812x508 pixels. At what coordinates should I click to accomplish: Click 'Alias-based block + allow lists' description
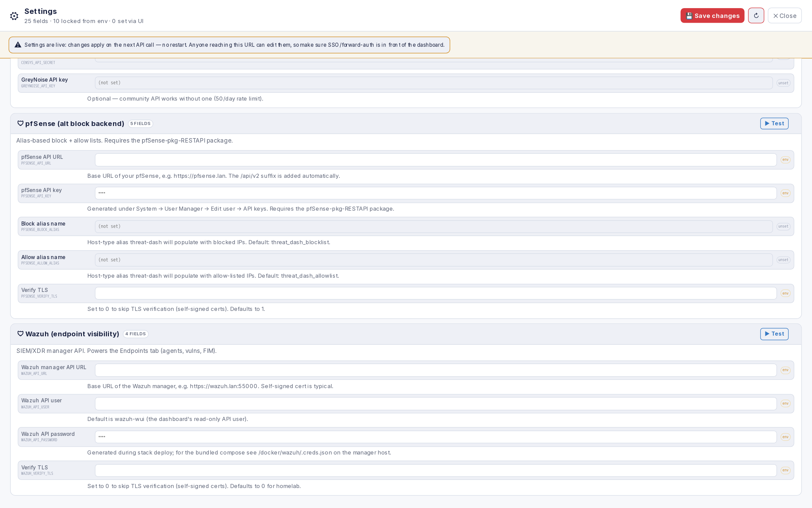(125, 141)
